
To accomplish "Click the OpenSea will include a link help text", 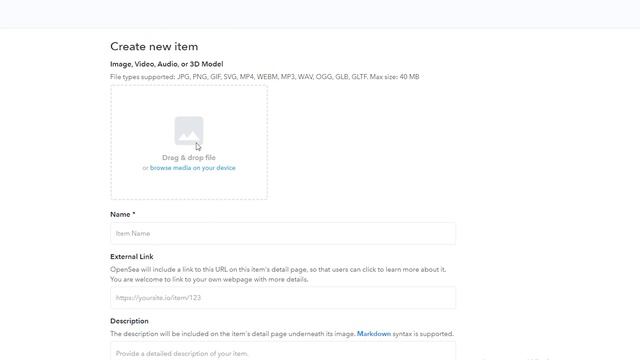I will point(278,269).
